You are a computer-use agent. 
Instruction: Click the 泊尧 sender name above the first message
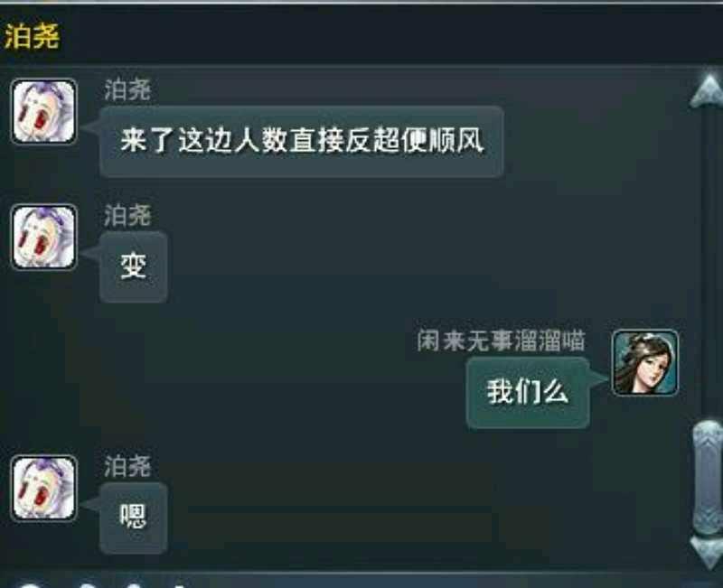[127, 89]
